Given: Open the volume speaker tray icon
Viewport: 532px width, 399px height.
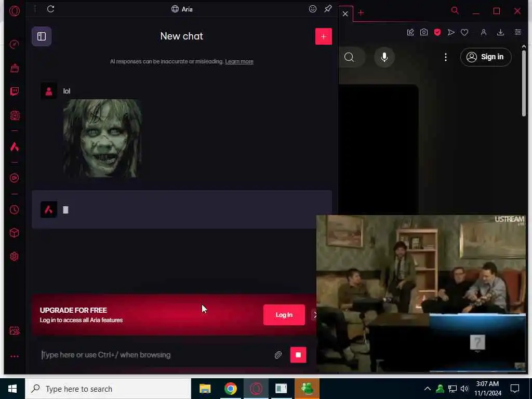Looking at the screenshot, I should [x=464, y=389].
